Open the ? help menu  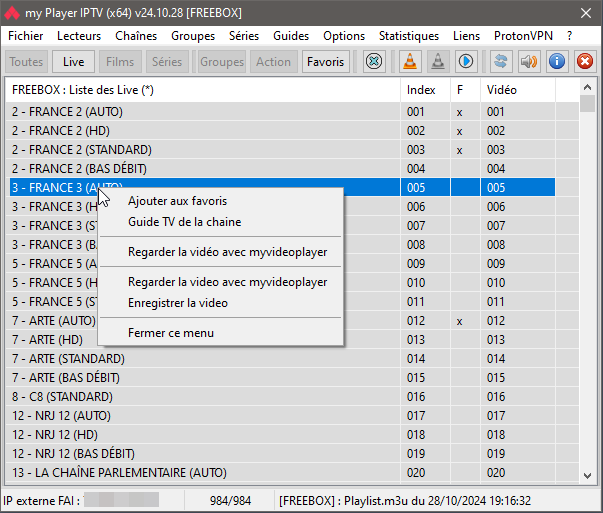coord(570,36)
